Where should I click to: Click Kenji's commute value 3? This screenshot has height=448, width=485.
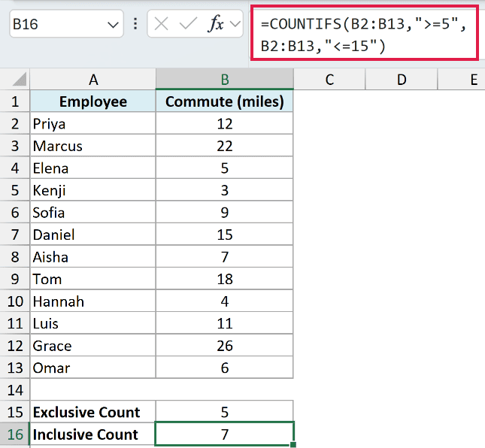click(225, 190)
